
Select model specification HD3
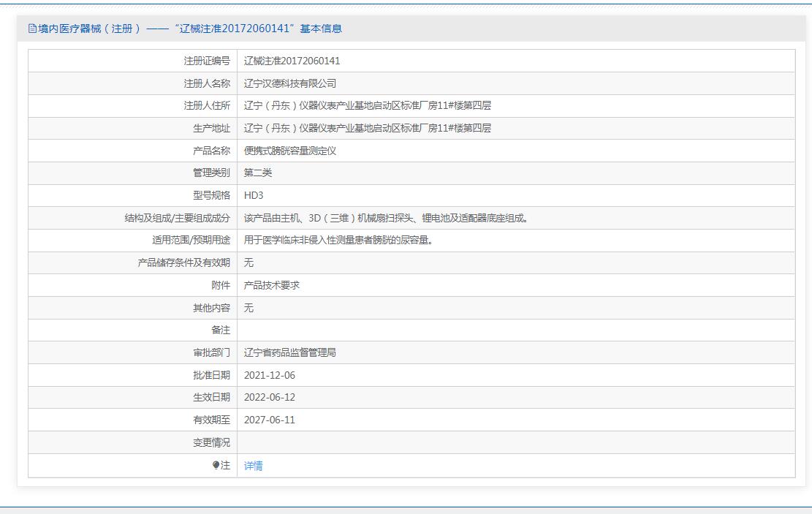coord(254,195)
